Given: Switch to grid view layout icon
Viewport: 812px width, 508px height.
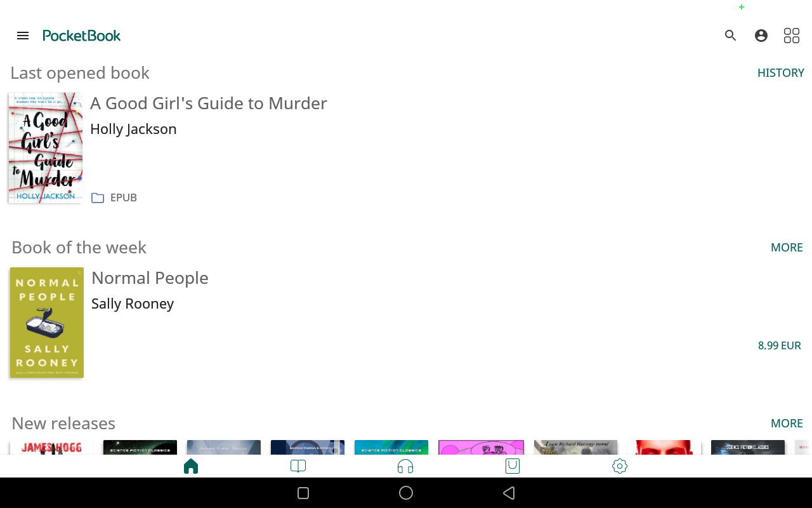Looking at the screenshot, I should pos(792,36).
